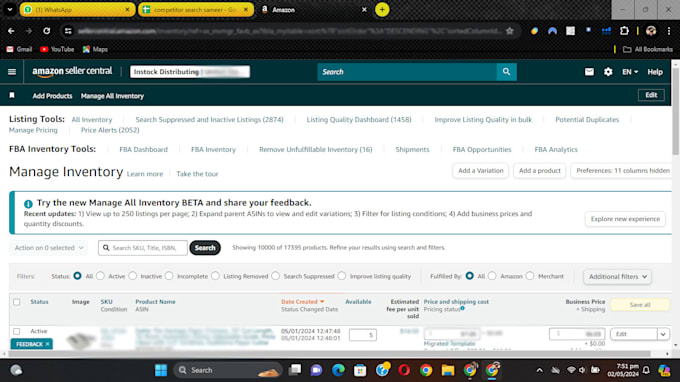This screenshot has height=382, width=680.
Task: Open YouTube bookmark
Action: point(57,49)
